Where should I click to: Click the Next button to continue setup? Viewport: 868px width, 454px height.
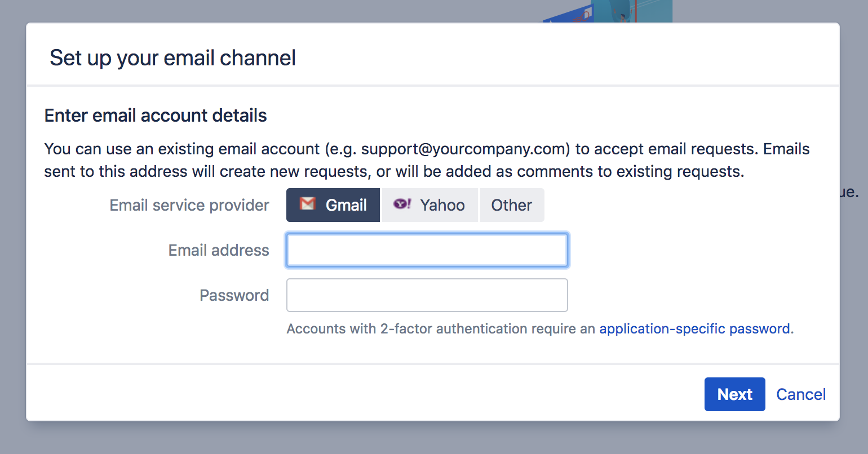pos(734,394)
